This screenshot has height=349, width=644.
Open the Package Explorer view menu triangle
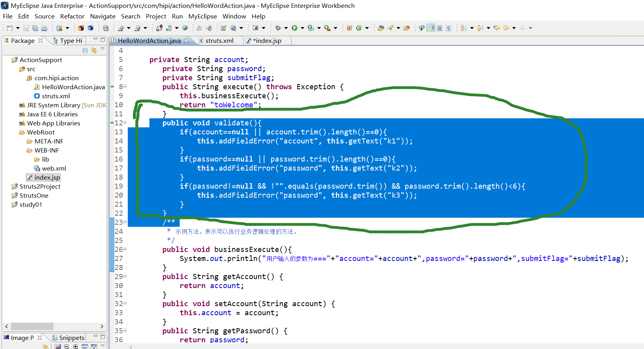pos(103,49)
